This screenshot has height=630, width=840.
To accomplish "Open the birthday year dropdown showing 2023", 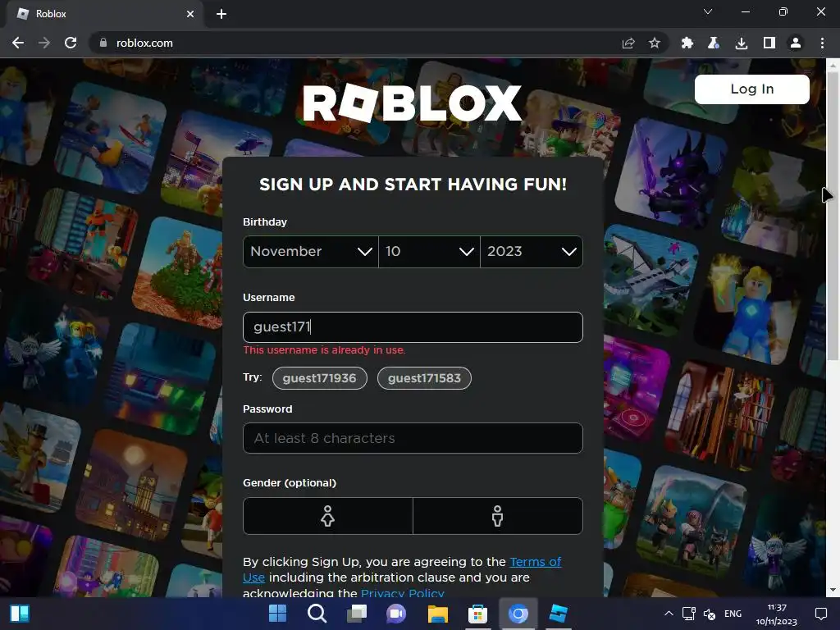I will click(x=532, y=251).
